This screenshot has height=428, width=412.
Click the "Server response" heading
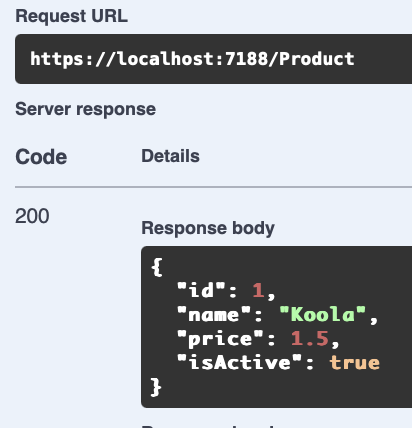pos(86,109)
